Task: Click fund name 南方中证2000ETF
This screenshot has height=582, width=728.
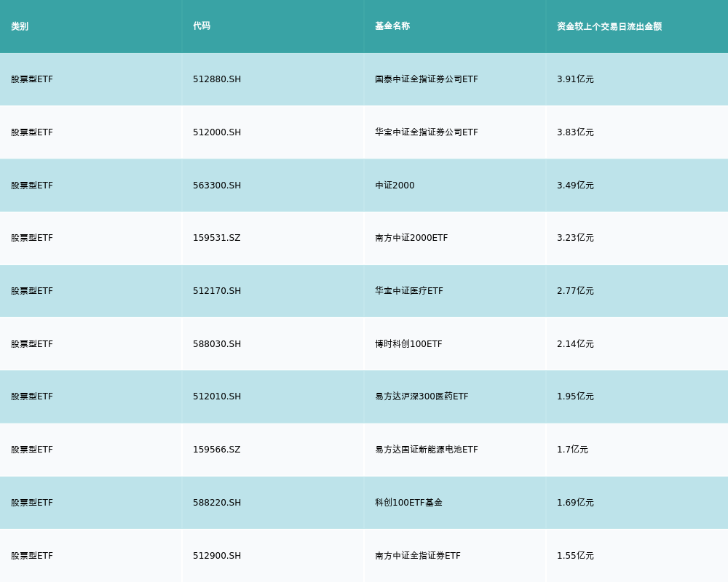Action: click(411, 238)
